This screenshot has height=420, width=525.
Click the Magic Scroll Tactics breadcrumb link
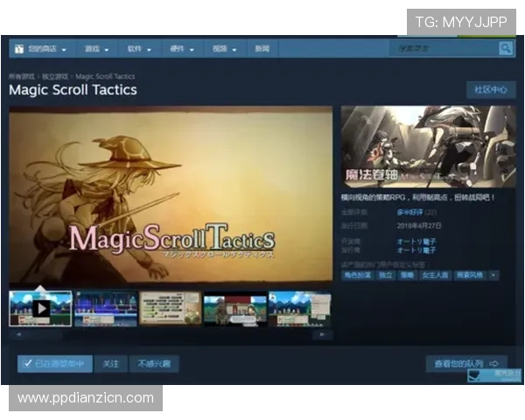(x=105, y=77)
